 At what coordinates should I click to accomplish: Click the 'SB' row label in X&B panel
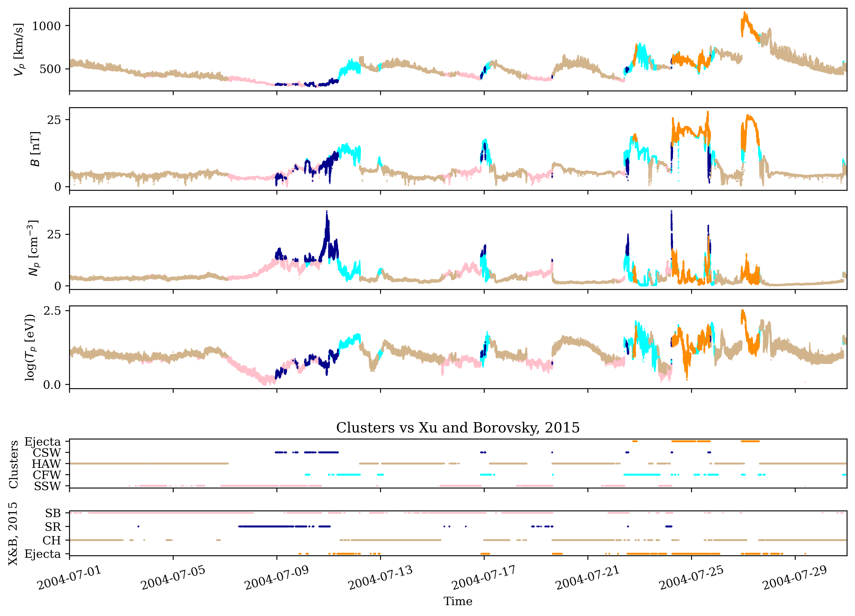(x=53, y=513)
